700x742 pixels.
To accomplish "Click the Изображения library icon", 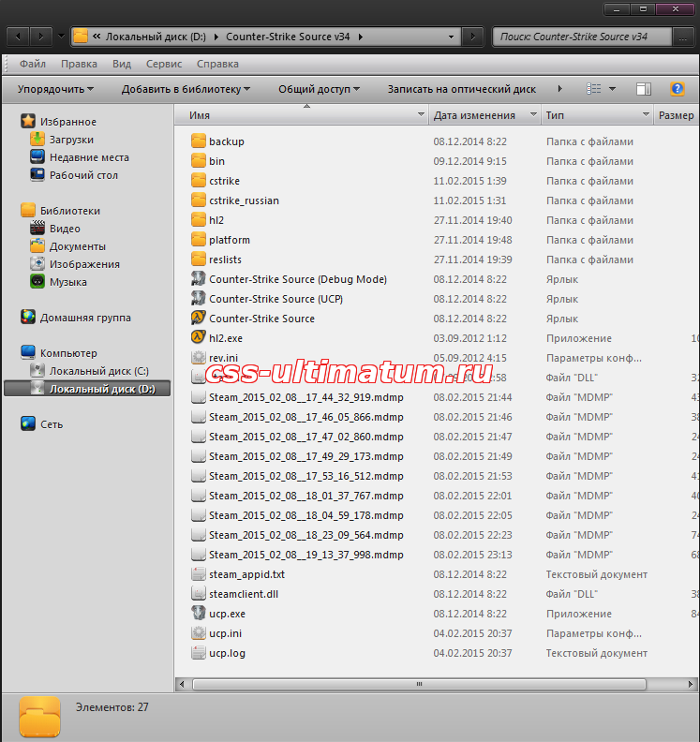I will 37,264.
